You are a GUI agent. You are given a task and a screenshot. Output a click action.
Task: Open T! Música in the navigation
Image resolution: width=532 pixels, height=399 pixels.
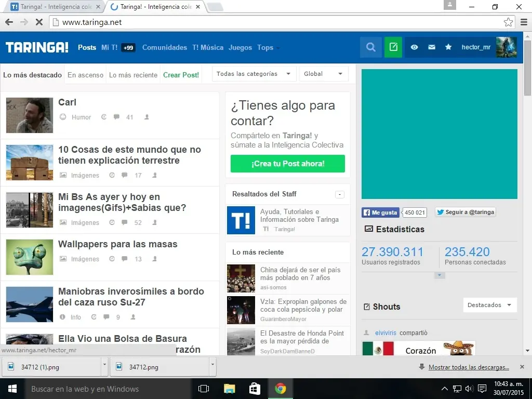[x=208, y=47]
